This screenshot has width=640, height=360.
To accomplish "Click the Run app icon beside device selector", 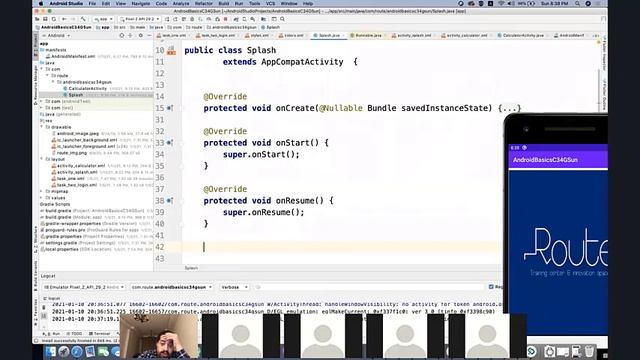I will [x=167, y=19].
